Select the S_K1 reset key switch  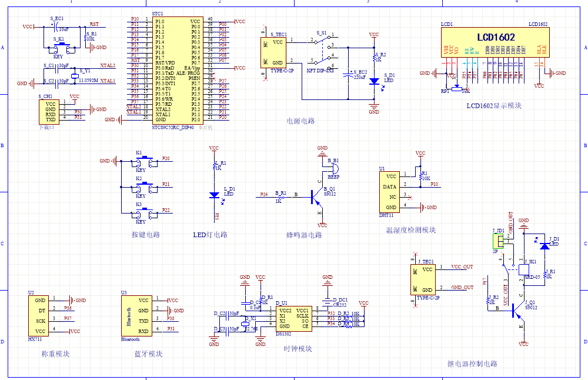pyautogui.click(x=62, y=48)
